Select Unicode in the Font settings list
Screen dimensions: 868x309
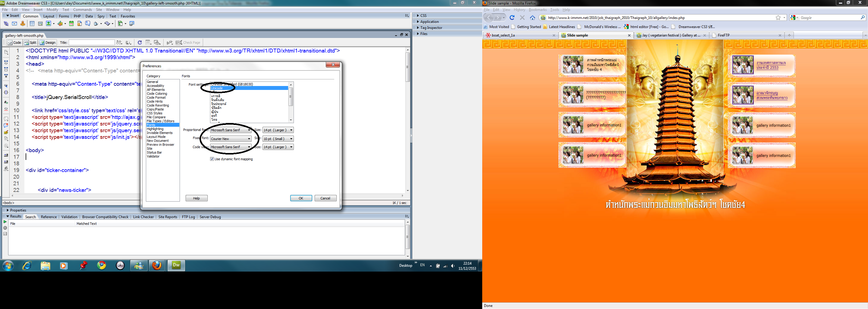coord(249,88)
